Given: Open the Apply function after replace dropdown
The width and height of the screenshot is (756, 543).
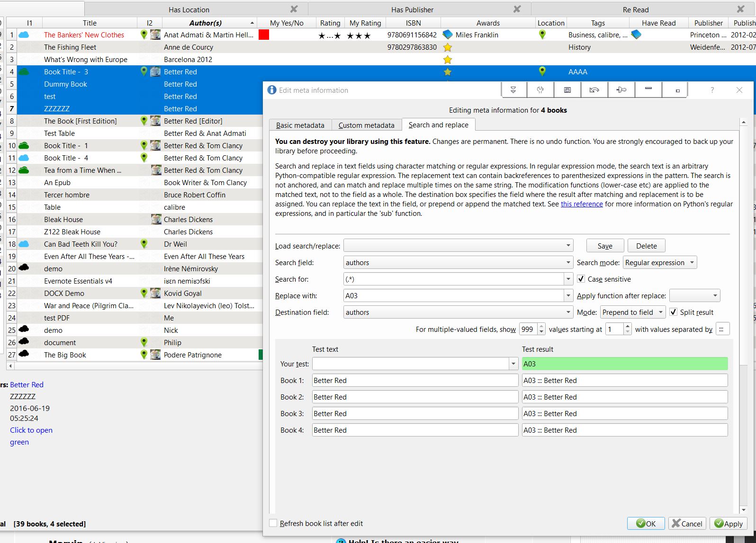Looking at the screenshot, I should pos(694,296).
